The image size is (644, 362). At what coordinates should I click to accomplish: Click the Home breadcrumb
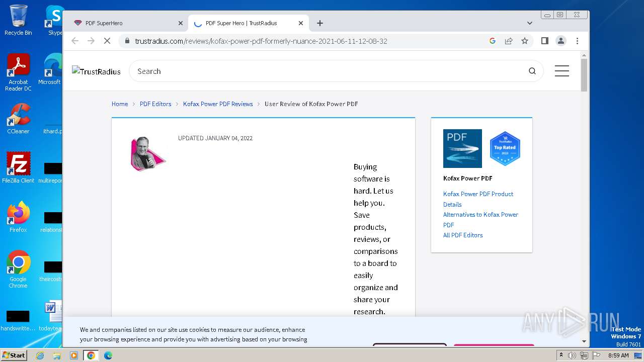pos(120,104)
